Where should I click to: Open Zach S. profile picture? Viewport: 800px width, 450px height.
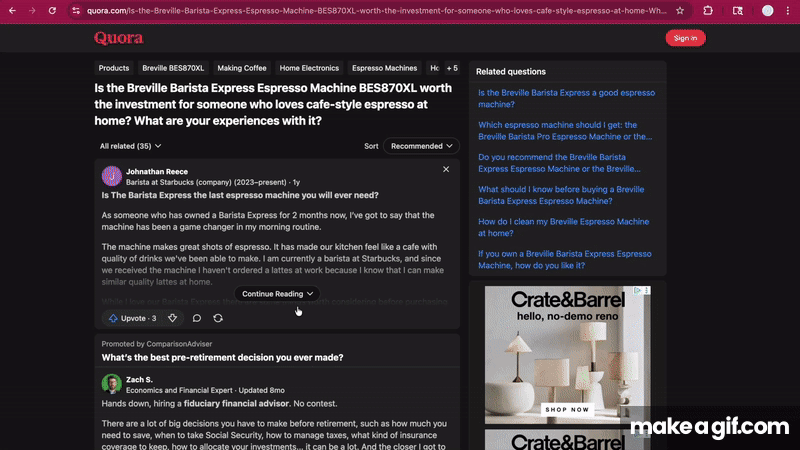click(111, 384)
